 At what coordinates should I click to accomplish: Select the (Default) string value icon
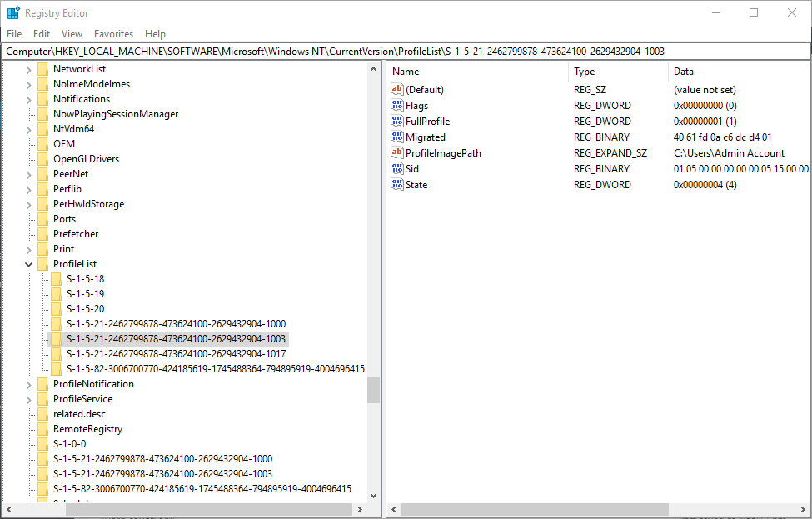coord(397,89)
